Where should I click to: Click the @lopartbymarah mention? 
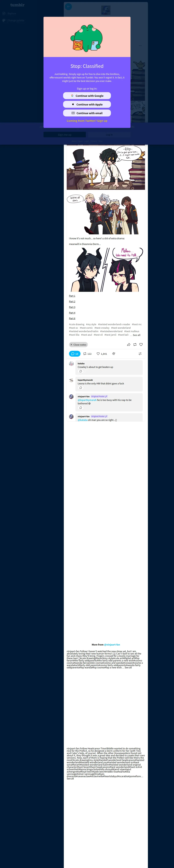click(87, 400)
